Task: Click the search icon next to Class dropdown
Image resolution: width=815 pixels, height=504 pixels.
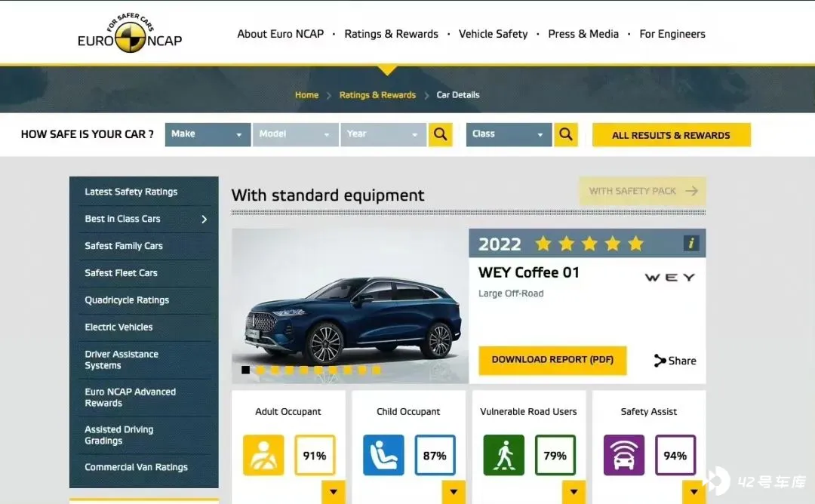Action: 566,134
